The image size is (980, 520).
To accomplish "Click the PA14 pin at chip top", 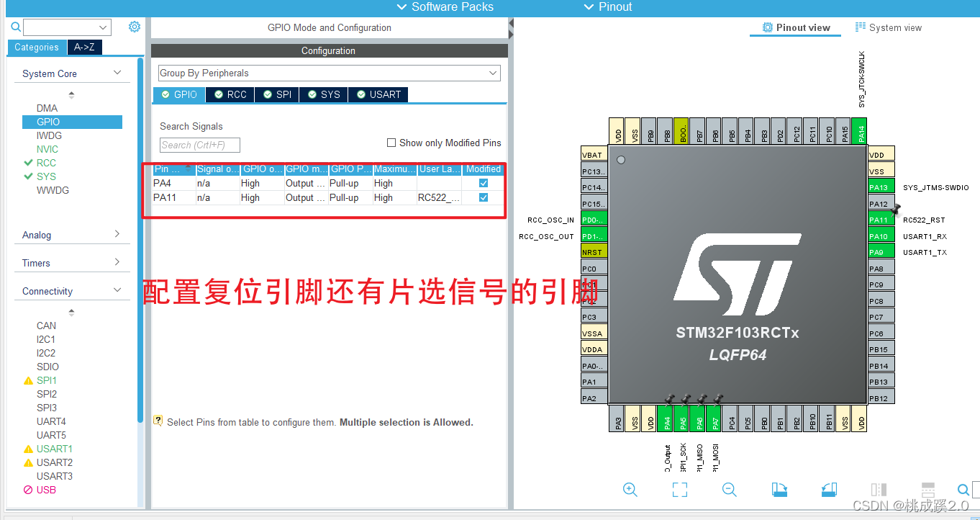I will click(861, 131).
